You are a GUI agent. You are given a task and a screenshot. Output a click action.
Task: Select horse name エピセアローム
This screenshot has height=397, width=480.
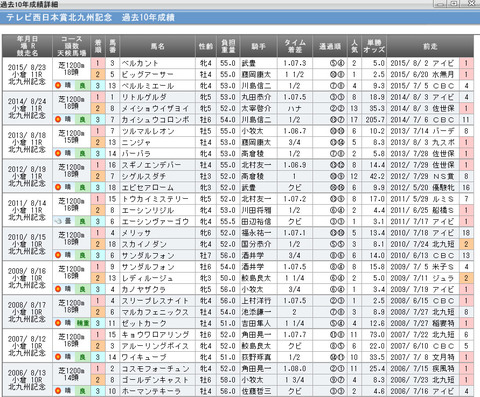click(147, 188)
